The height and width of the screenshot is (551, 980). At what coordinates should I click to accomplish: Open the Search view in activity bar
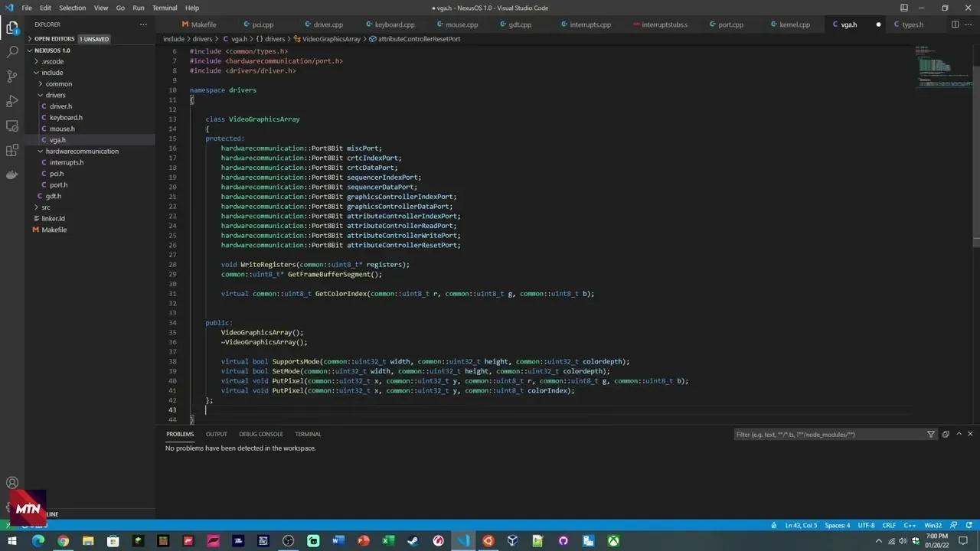[11, 51]
